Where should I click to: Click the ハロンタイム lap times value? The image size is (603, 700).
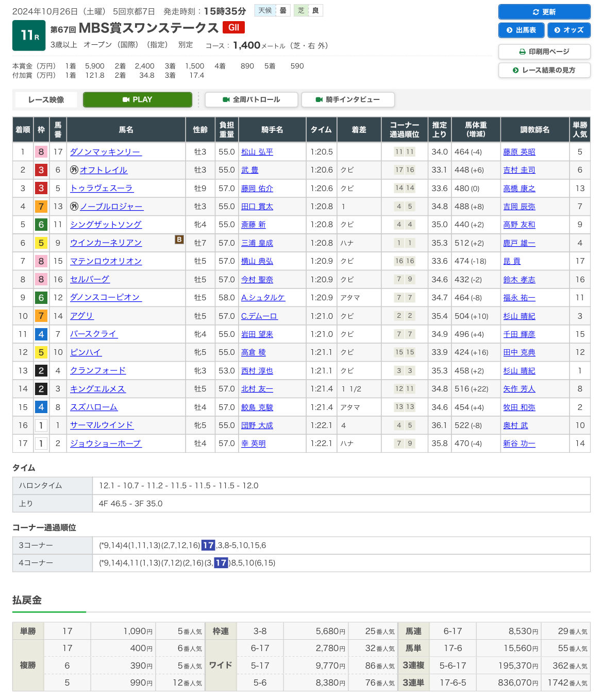point(178,486)
